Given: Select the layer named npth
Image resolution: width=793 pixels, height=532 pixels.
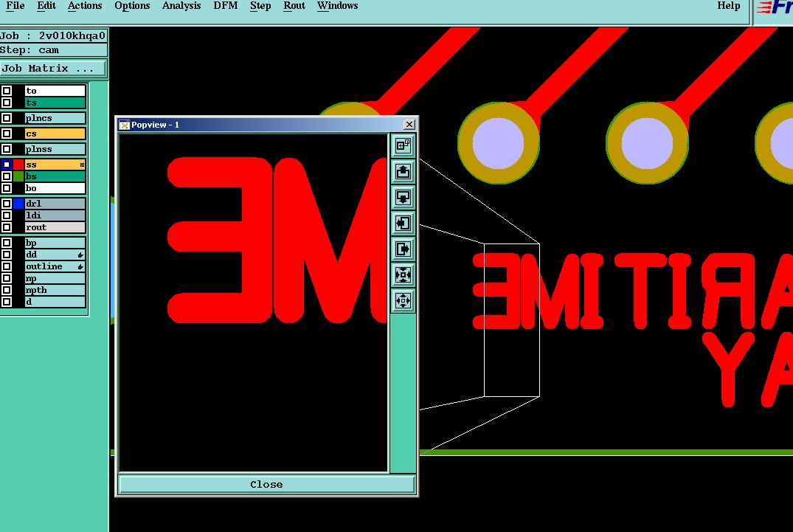Looking at the screenshot, I should pos(55,290).
